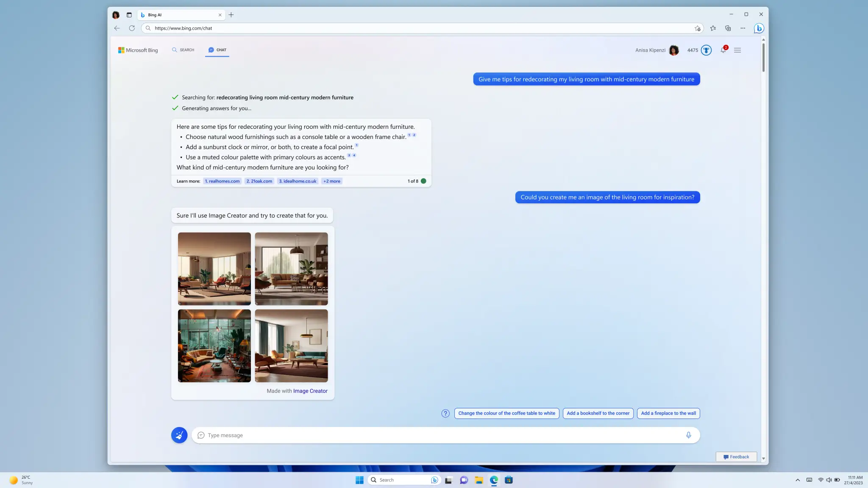The height and width of the screenshot is (488, 868).
Task: Expand the browser extensions dropdown
Action: [743, 28]
